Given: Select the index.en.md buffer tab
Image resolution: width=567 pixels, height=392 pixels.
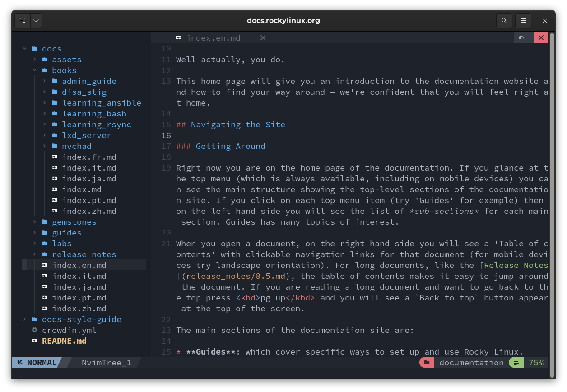Looking at the screenshot, I should [213, 38].
